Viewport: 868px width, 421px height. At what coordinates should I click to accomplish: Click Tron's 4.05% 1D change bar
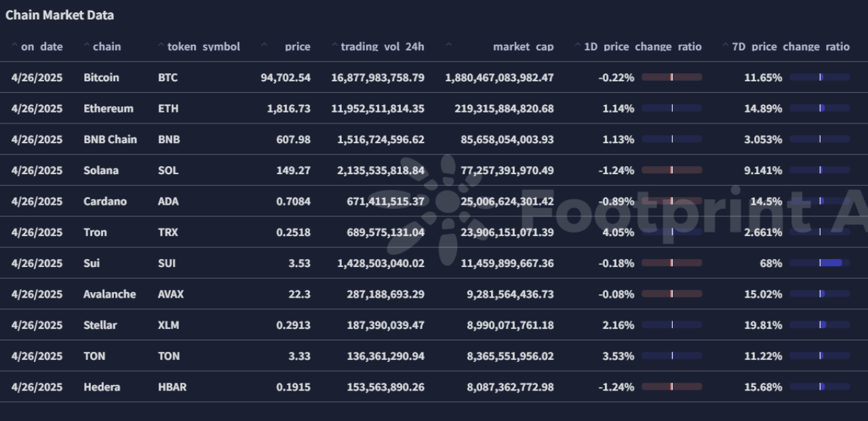click(x=671, y=232)
